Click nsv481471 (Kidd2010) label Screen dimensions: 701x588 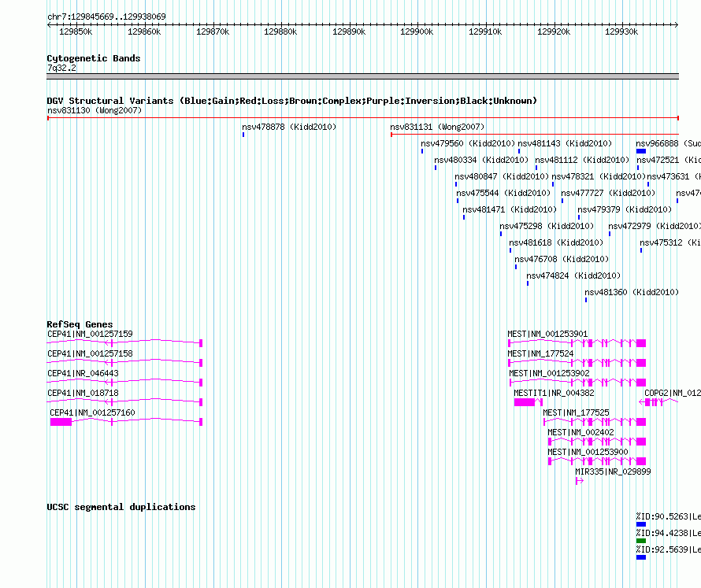[x=510, y=209]
